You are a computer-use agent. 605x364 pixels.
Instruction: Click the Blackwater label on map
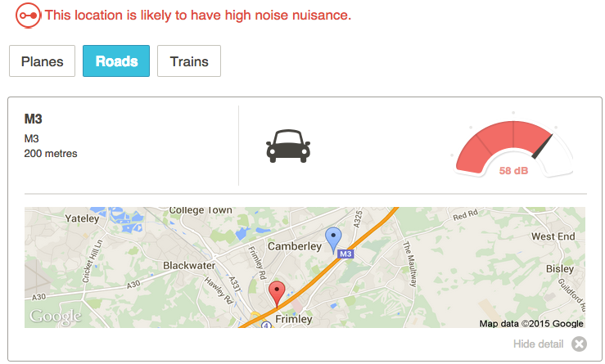tap(189, 265)
